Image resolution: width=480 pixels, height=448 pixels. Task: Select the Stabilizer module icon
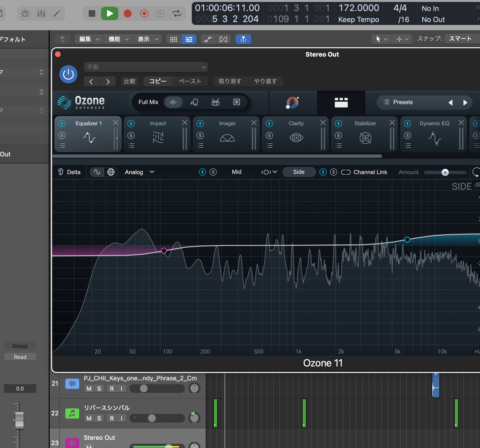click(365, 138)
